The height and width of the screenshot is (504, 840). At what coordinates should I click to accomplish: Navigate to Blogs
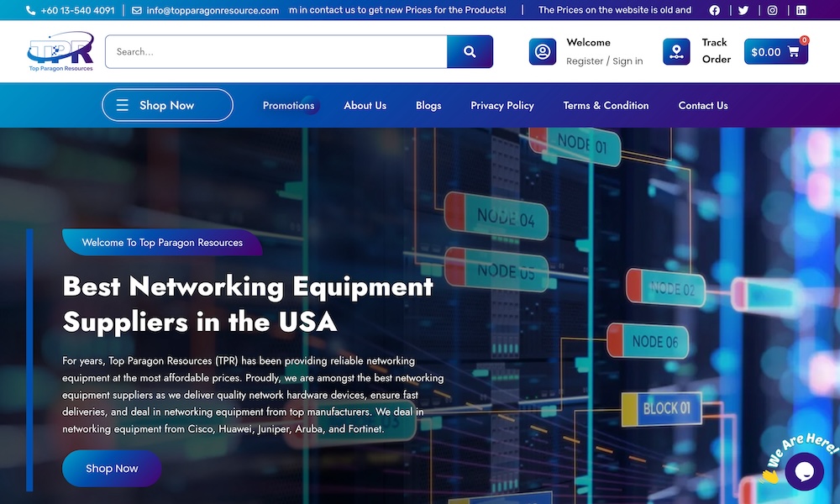point(428,106)
